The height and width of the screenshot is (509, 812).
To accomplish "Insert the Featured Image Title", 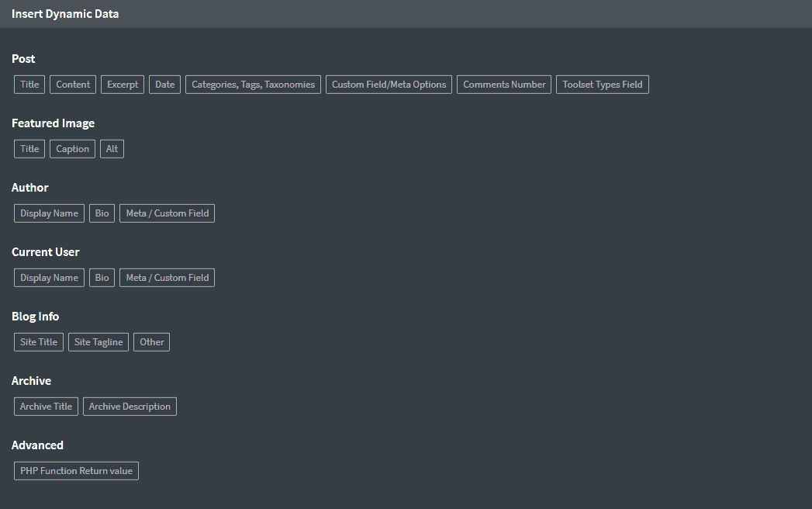I will coord(29,148).
